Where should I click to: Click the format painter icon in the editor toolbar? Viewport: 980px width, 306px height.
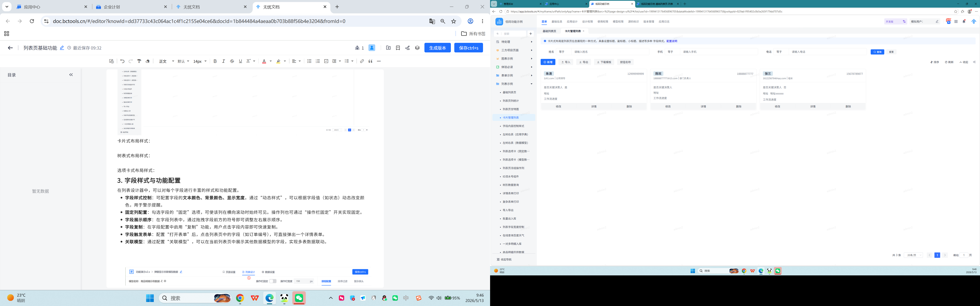click(x=139, y=61)
